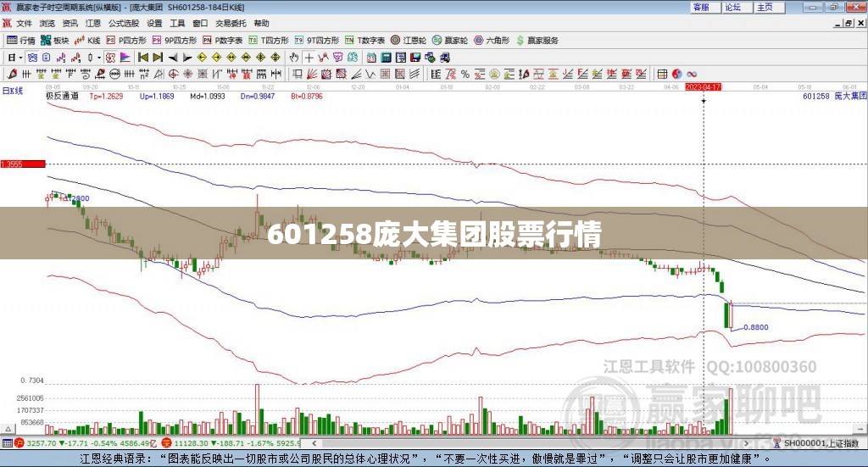
Task: Click the 601258 庞大集团 stock label
Action: [x=834, y=96]
